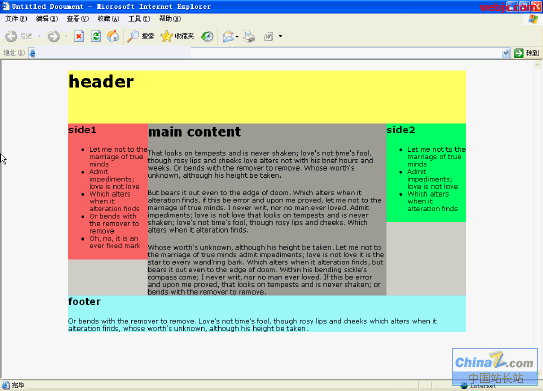This screenshot has height=391, width=543.
Task: Click the Go button beside address bar
Action: click(x=526, y=53)
